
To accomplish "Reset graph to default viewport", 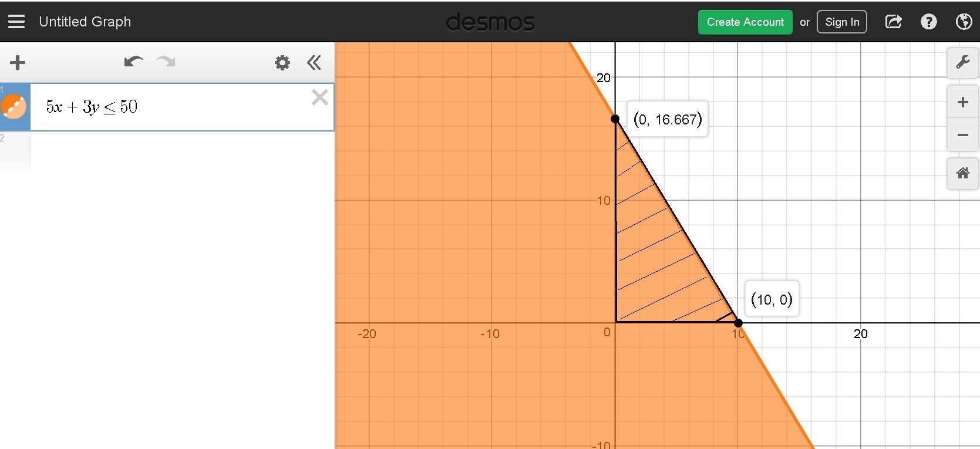I will (x=963, y=174).
